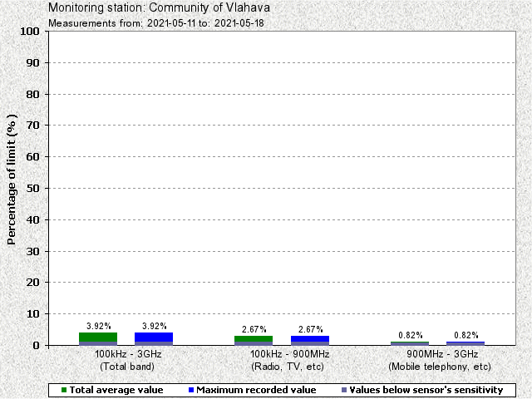The image size is (532, 399).
Task: Click the 'Values below sensor's sensitivity' legend label
Action: [x=426, y=390]
